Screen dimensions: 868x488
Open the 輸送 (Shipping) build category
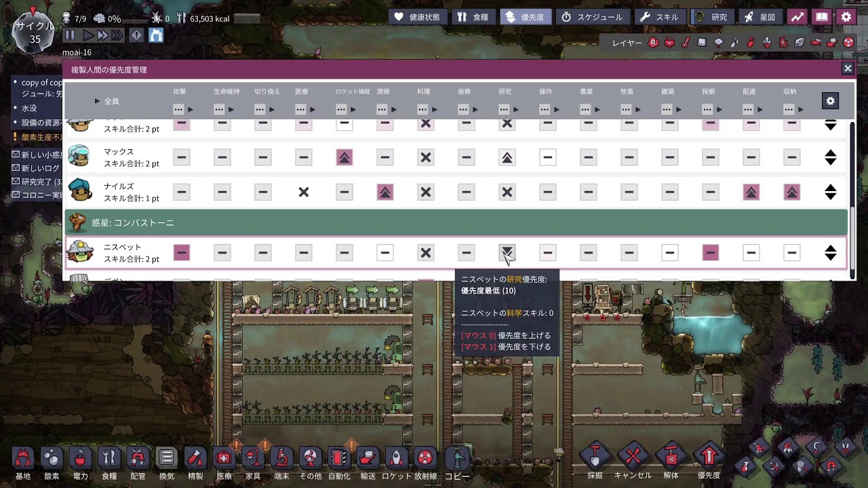pos(368,459)
